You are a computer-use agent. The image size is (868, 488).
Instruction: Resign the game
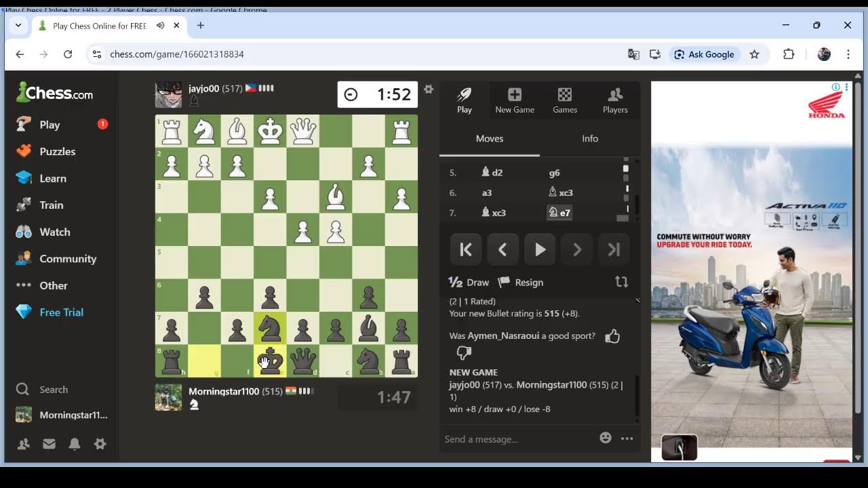pyautogui.click(x=521, y=282)
